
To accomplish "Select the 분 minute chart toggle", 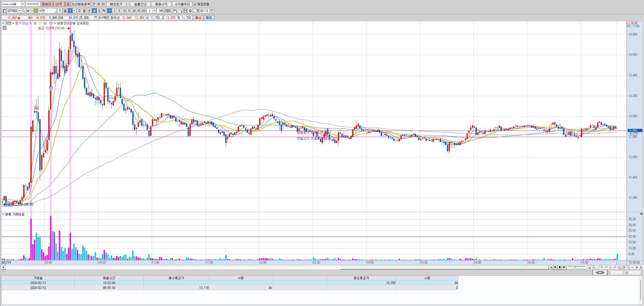I will [x=94, y=11].
